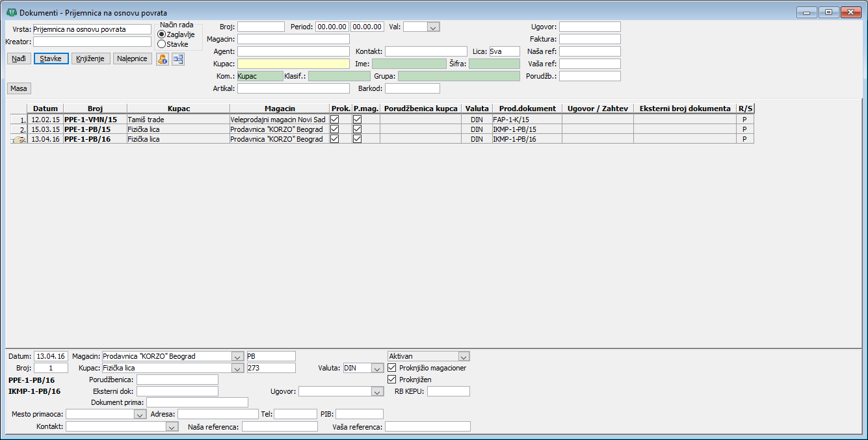The height and width of the screenshot is (440, 868).
Task: Click the Lica field showing Sva
Action: click(x=505, y=51)
